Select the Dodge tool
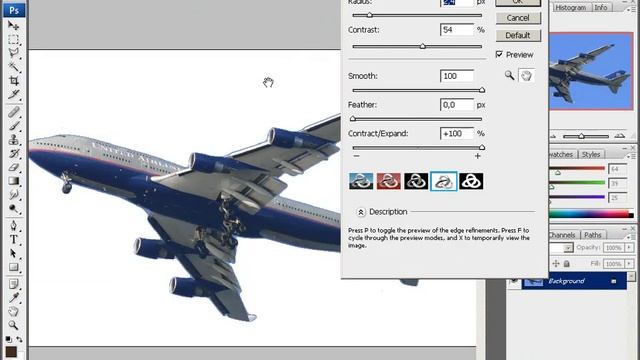Image resolution: width=640 pixels, height=360 pixels. coord(13,209)
